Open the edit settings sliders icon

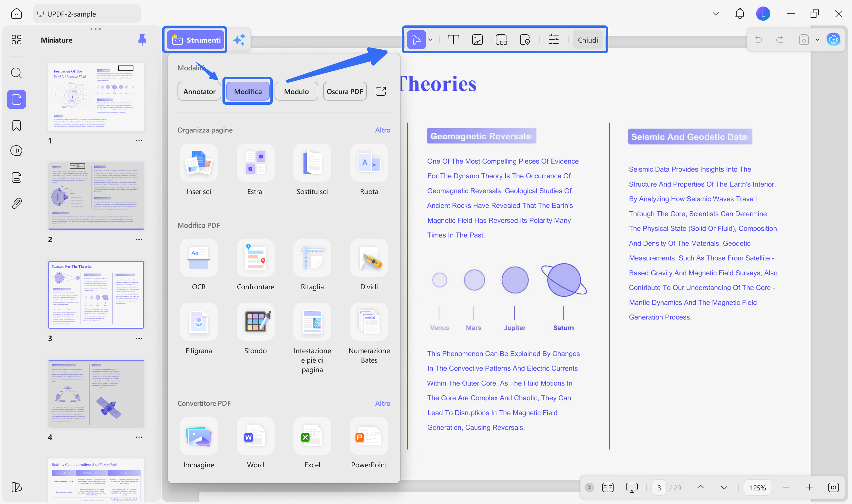(x=554, y=40)
